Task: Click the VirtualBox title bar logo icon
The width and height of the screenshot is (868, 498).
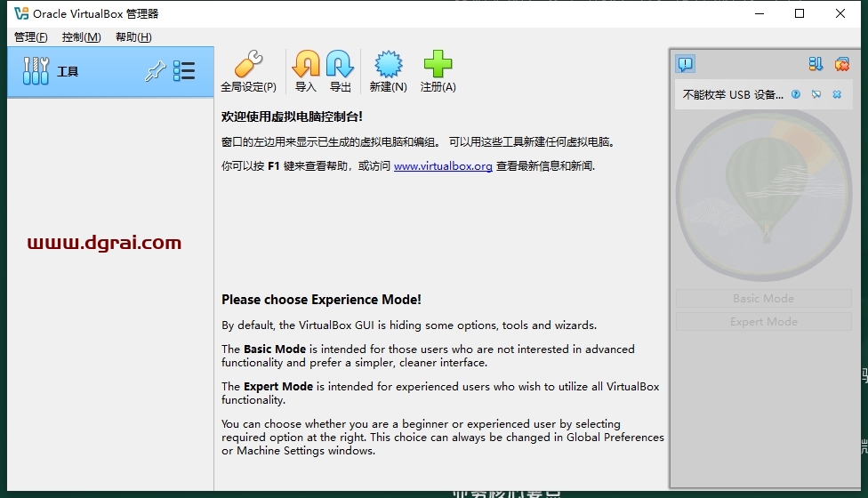Action: 21,13
